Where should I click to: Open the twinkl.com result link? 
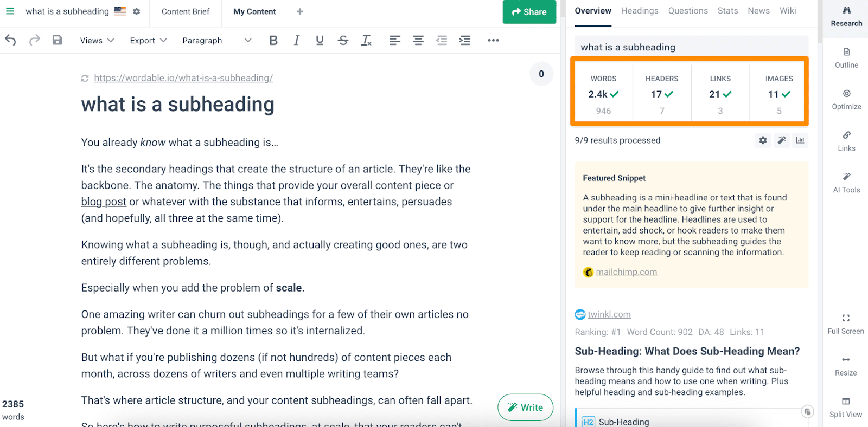(x=609, y=314)
